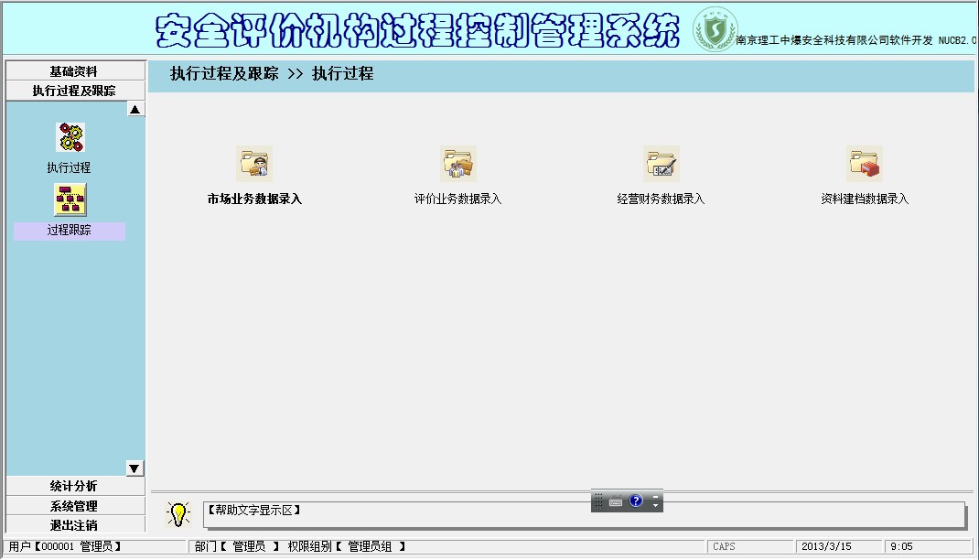Viewport: 979px width, 560px height.
Task: Select the 执行过程 label in sidebar
Action: [69, 167]
